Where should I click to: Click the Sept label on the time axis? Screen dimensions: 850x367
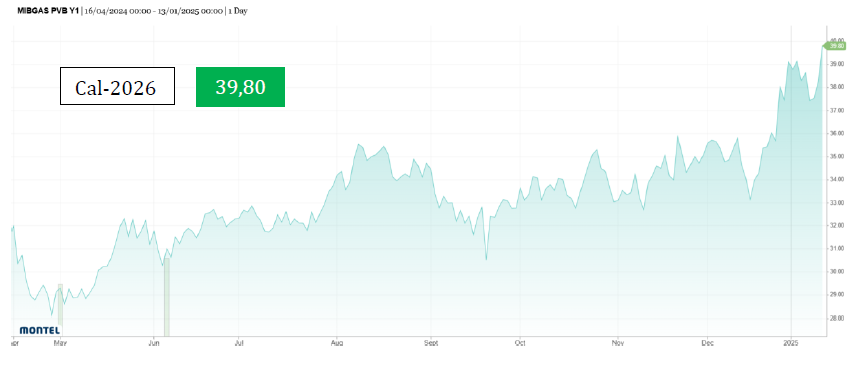coord(431,343)
